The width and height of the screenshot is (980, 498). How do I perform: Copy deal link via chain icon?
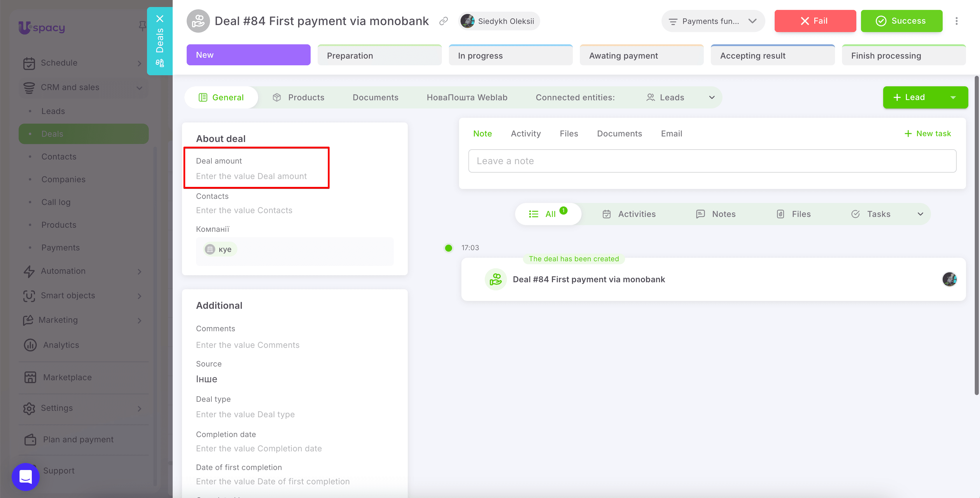point(443,21)
